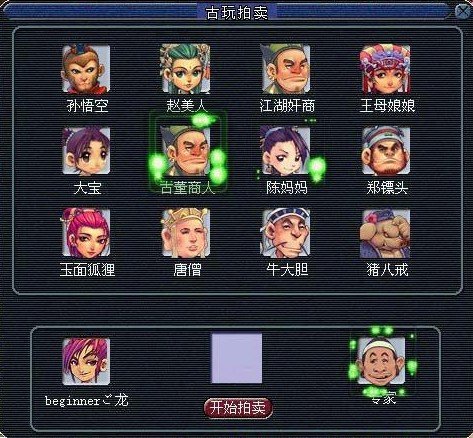Pick the 大宝 character portrait

coord(86,151)
